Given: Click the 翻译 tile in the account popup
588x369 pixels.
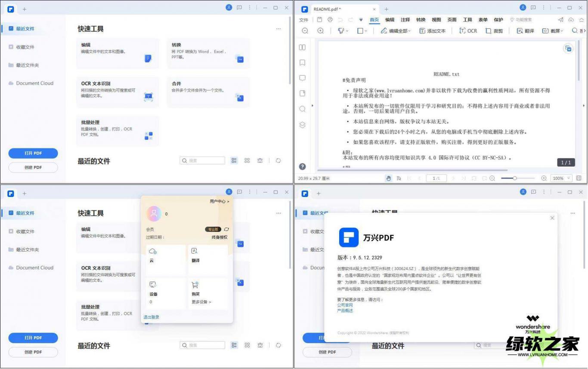Looking at the screenshot, I should pyautogui.click(x=208, y=260).
